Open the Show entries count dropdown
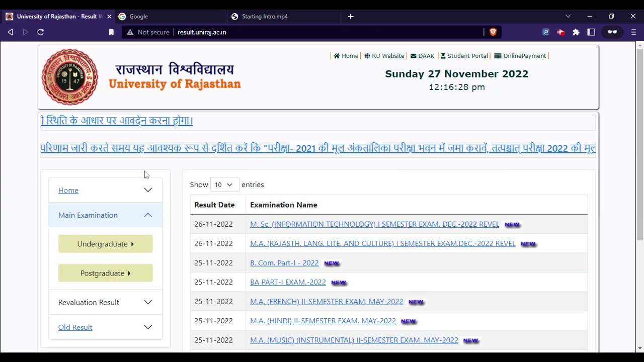This screenshot has height=362, width=644. tap(224, 185)
